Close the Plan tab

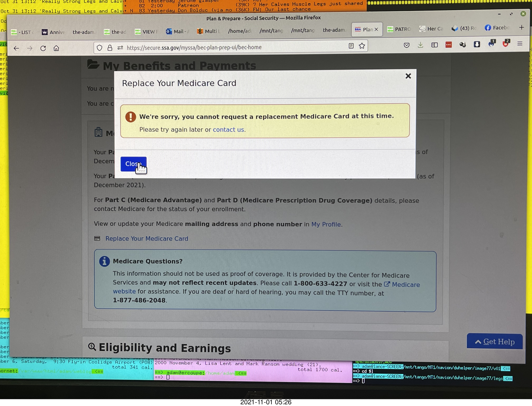pos(376,29)
